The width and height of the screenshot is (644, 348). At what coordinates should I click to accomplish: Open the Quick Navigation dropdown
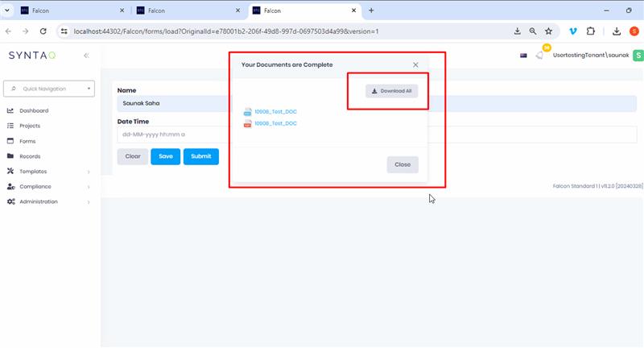[x=49, y=89]
